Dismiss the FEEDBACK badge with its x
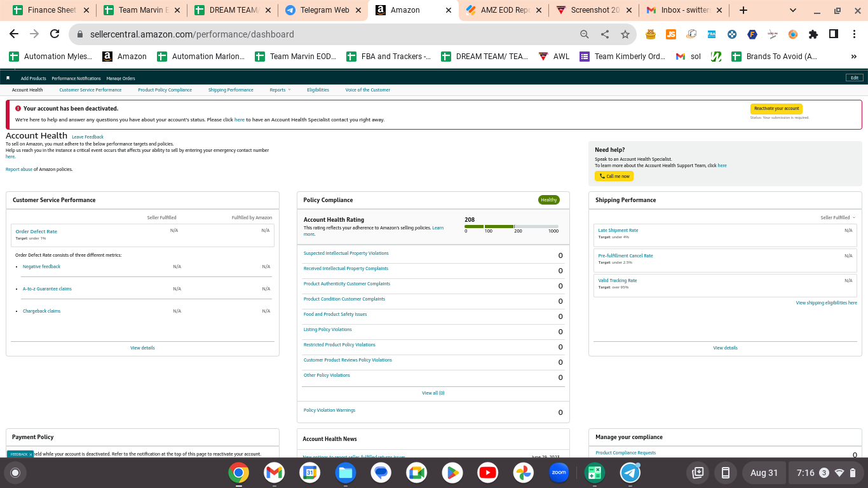 click(31, 454)
